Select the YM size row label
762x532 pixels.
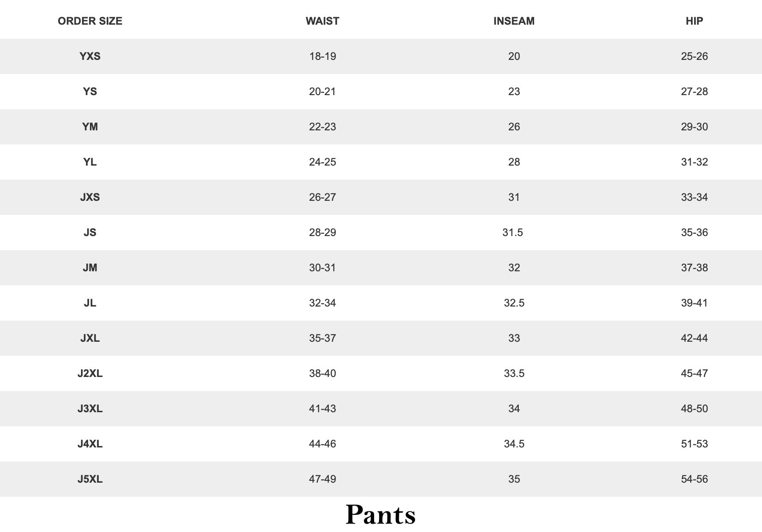click(90, 127)
